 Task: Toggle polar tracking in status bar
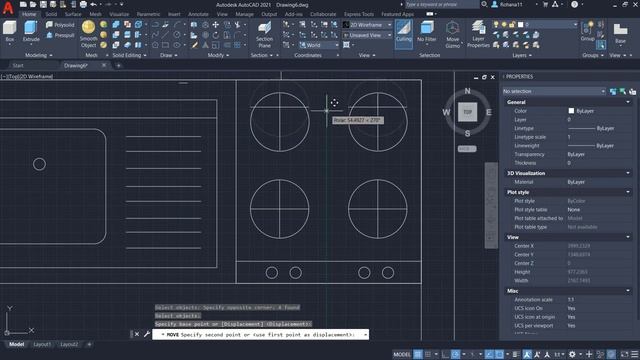click(x=456, y=354)
